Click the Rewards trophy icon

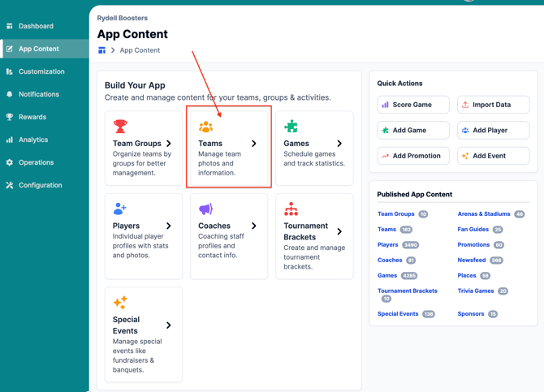(x=10, y=117)
